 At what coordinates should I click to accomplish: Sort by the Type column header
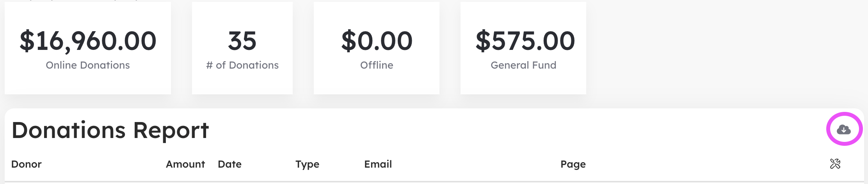tap(307, 165)
